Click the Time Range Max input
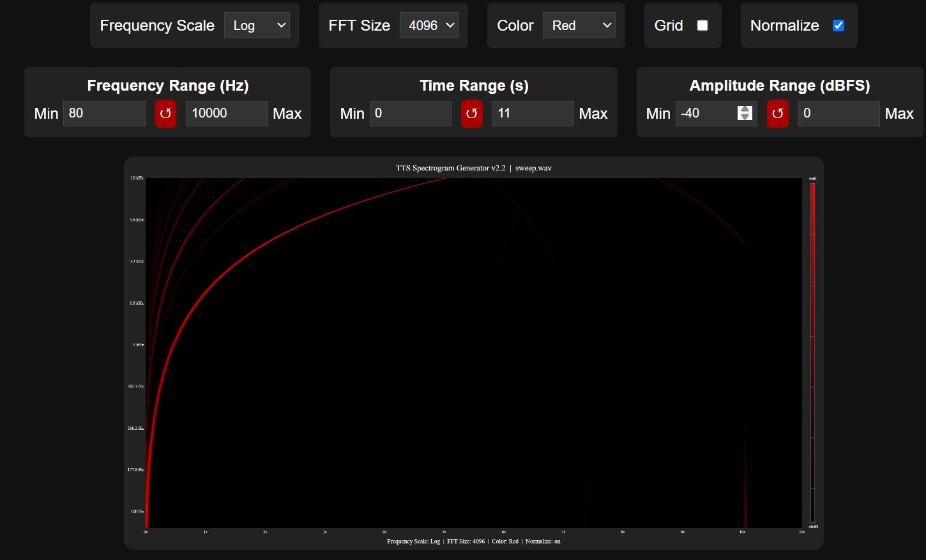The width and height of the screenshot is (926, 560). (x=532, y=114)
